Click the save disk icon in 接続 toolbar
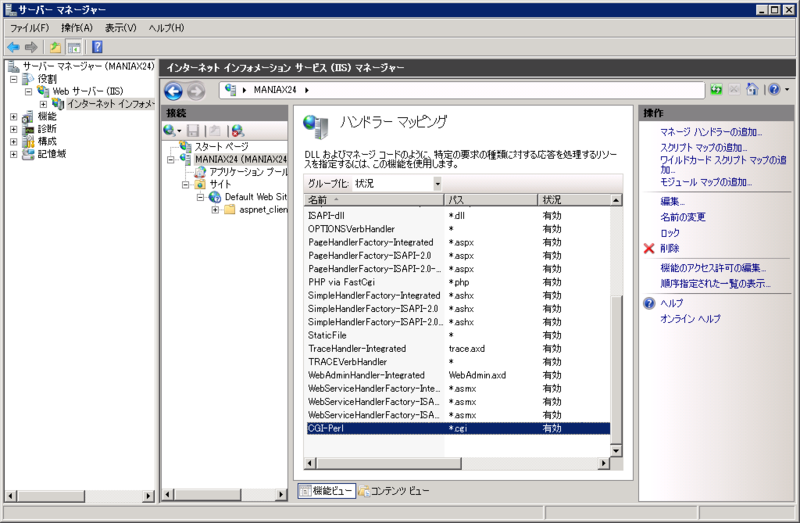Viewport: 800px width, 523px height. (x=193, y=131)
